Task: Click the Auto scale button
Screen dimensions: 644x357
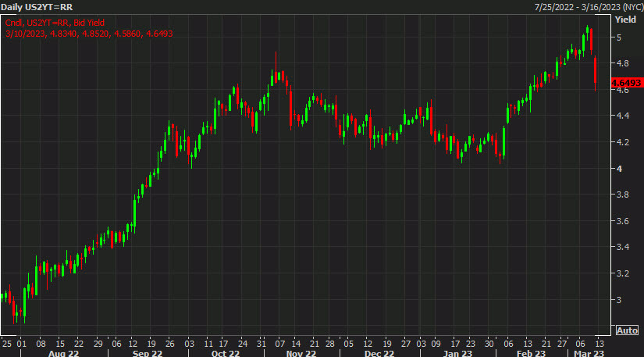Action: [x=627, y=330]
